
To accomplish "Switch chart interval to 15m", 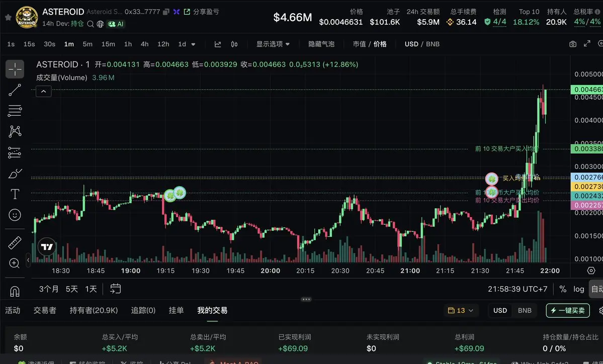I will (x=108, y=44).
